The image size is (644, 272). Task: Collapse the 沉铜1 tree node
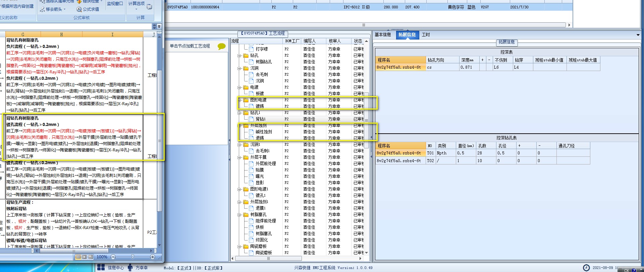240,145
